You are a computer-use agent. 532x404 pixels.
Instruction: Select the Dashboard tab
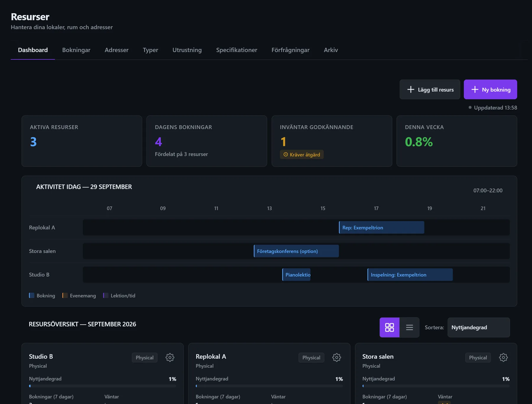[x=33, y=50]
